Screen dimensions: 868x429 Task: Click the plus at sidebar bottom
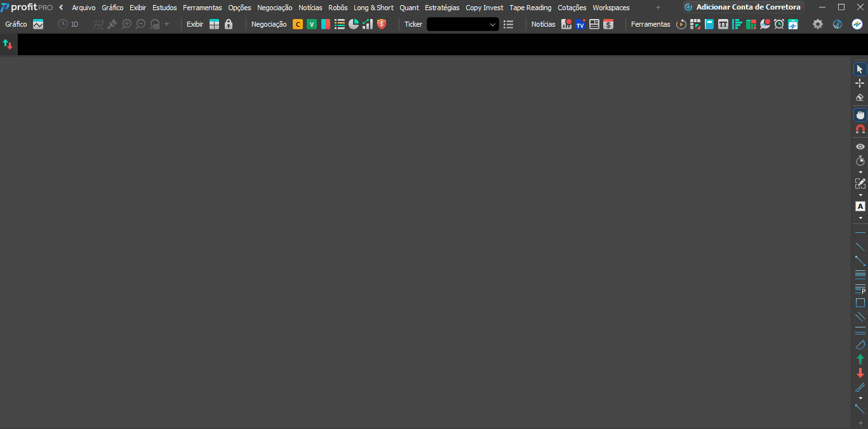point(860,423)
